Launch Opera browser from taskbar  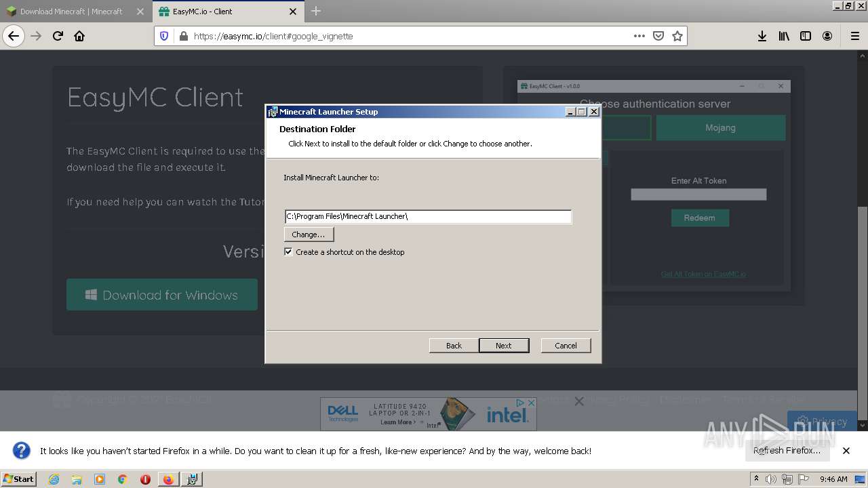[145, 479]
